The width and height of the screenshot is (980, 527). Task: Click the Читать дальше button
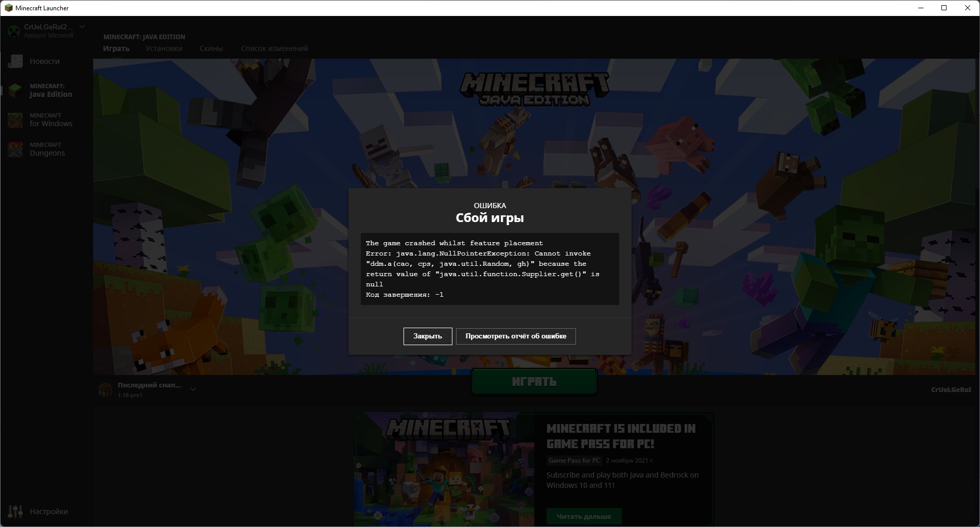[584, 516]
